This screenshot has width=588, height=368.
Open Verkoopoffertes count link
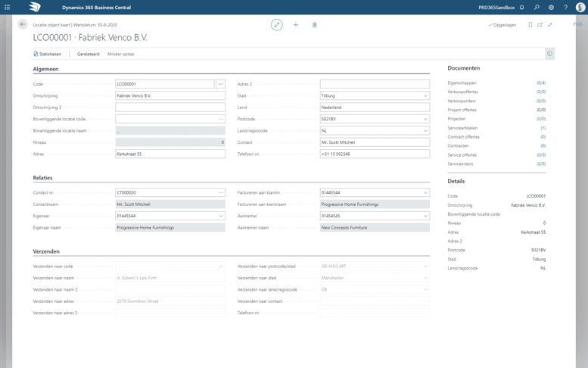pos(541,92)
